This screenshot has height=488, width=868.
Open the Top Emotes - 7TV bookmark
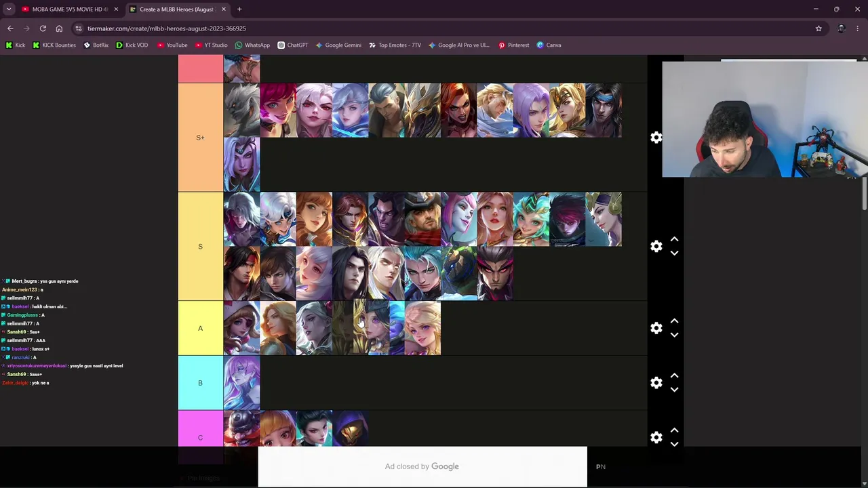[395, 45]
